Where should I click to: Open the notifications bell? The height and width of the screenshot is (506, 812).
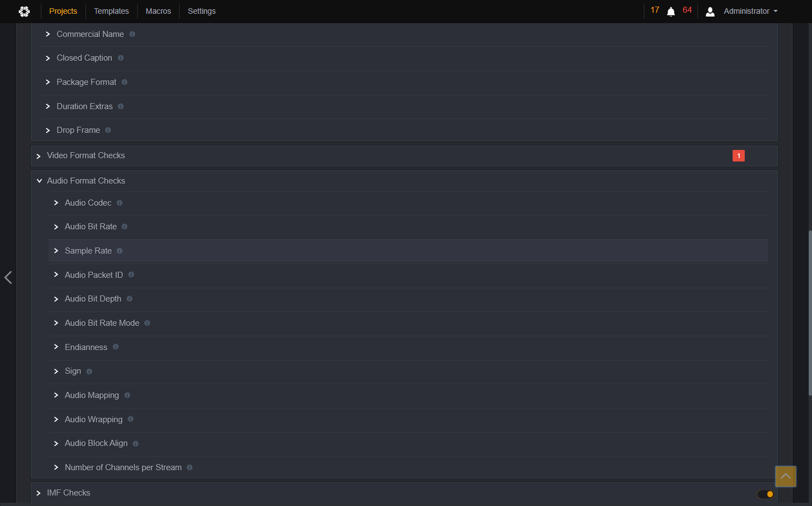click(x=671, y=12)
